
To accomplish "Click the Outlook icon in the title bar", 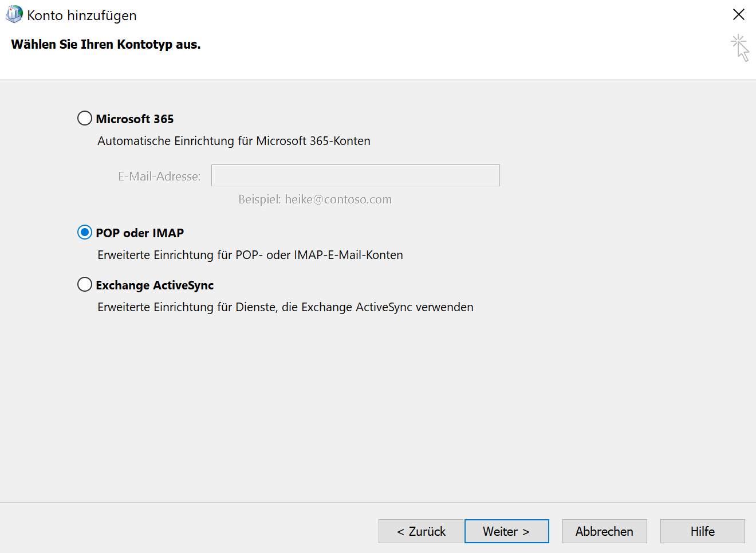I will coord(14,14).
